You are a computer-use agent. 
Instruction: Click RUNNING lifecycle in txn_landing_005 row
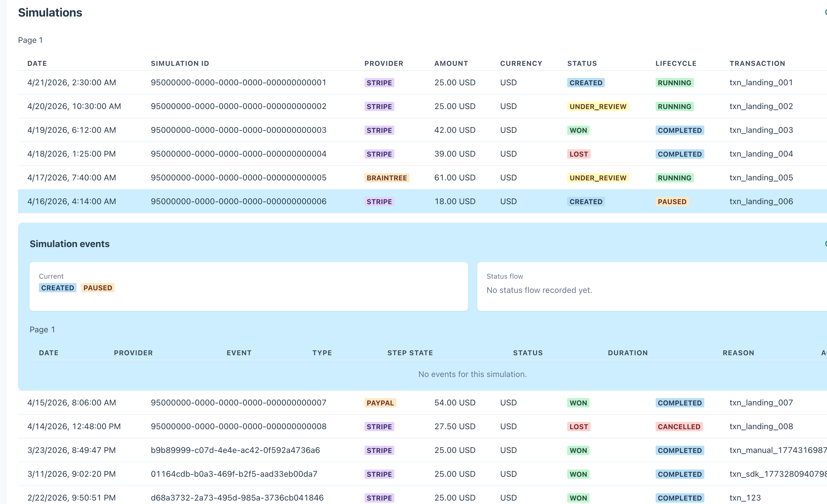[x=674, y=178]
